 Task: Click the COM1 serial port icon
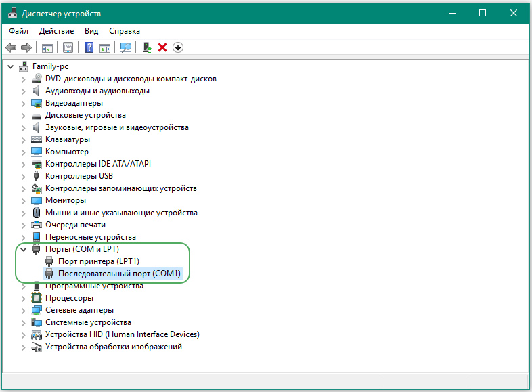pyautogui.click(x=49, y=274)
